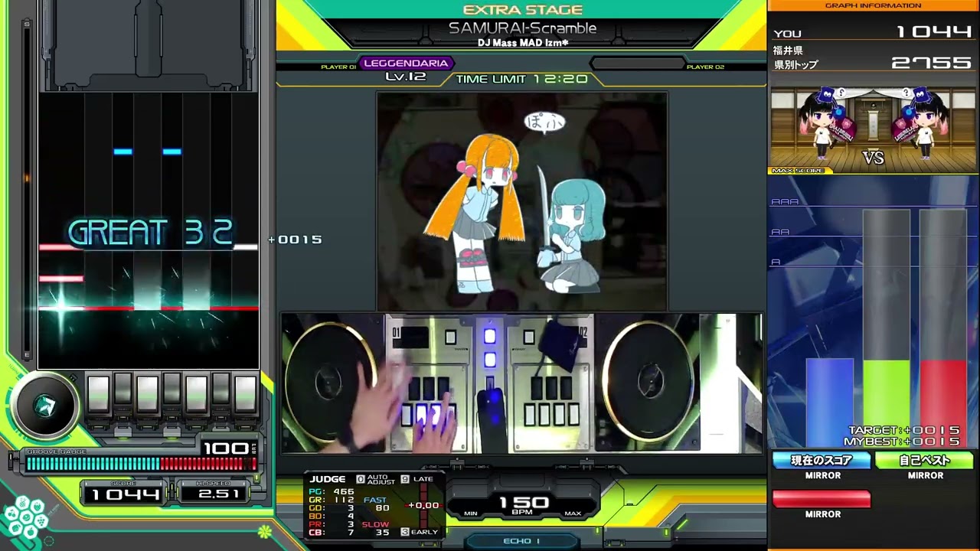
Task: Click the prefecture top score 2755
Action: click(931, 63)
